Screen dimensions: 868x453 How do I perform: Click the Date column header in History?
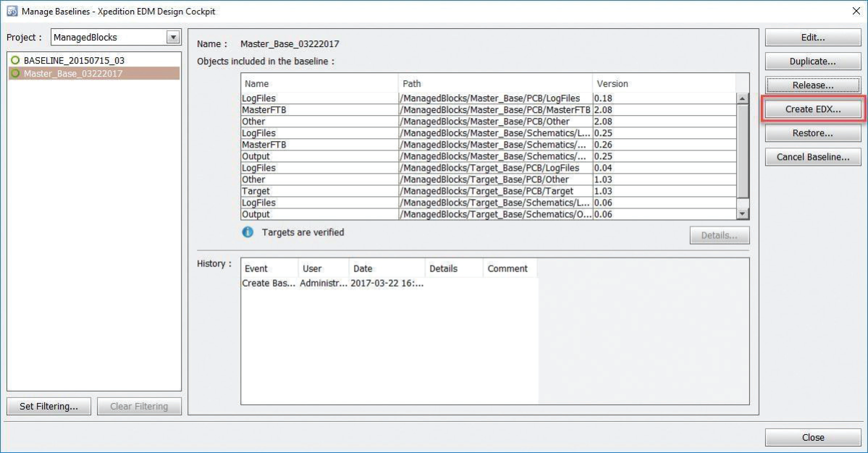tap(387, 268)
